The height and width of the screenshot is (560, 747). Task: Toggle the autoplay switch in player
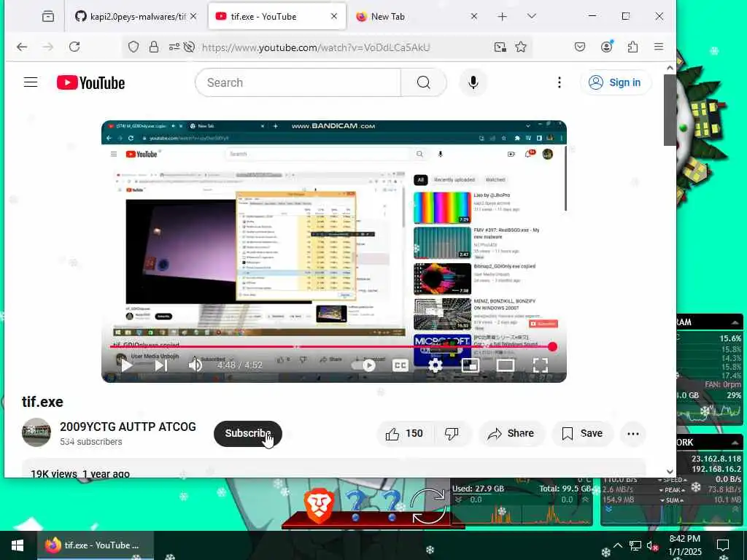[363, 366]
